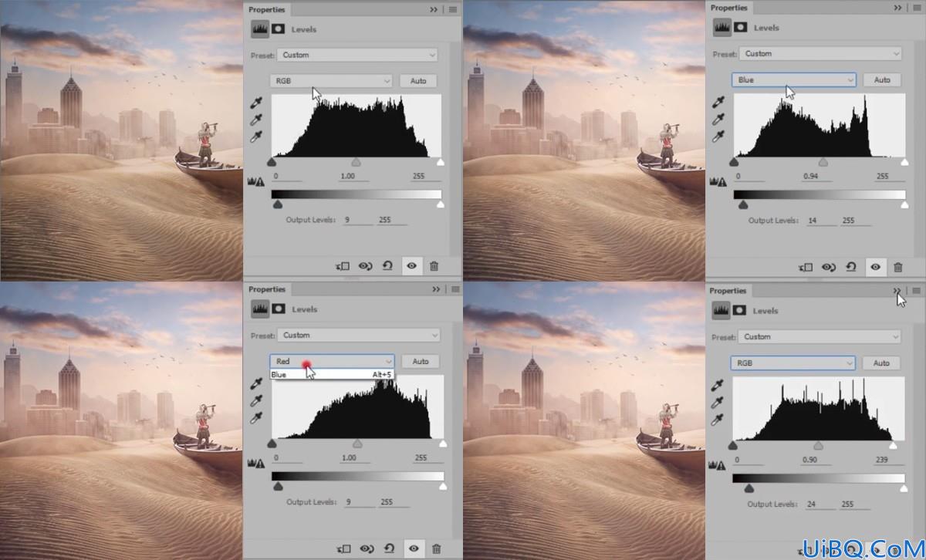The image size is (926, 560).
Task: Open Preset dropdown in panel with midtone 0.90
Action: [820, 336]
